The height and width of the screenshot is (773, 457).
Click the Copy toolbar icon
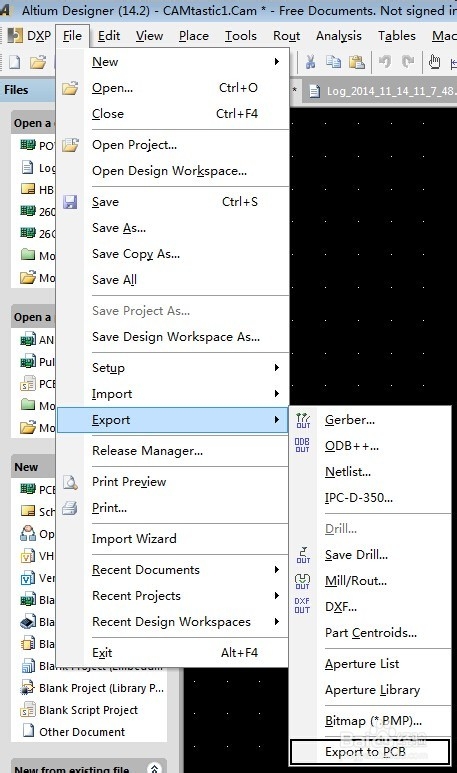(x=334, y=62)
